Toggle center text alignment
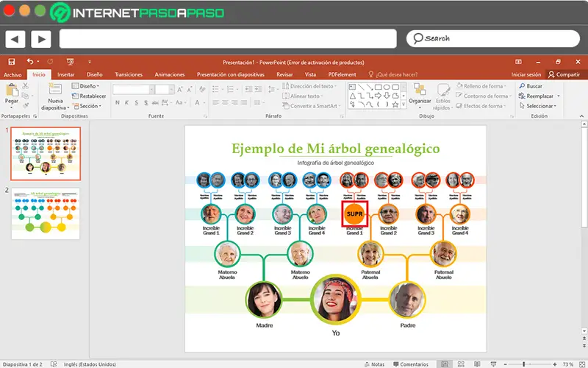This screenshot has height=368, width=588. point(225,102)
